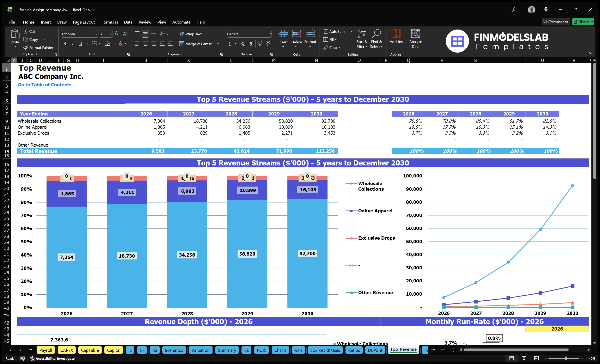600x364 pixels.
Task: Select the Format Painter tool
Action: tap(38, 48)
